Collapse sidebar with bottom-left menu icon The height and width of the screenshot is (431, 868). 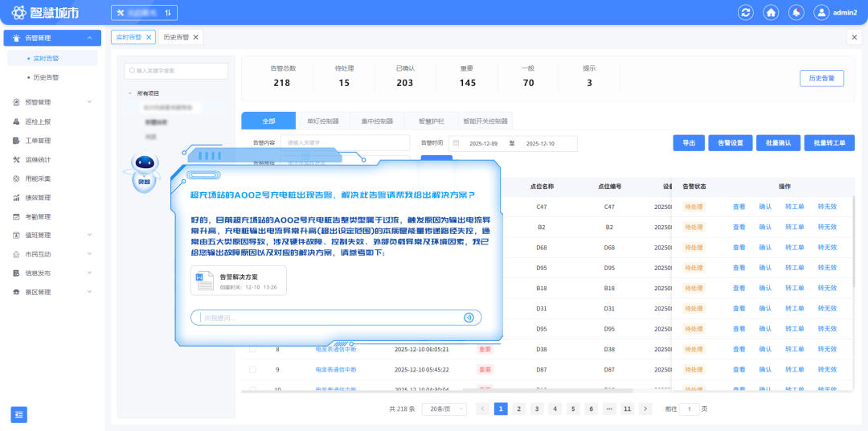click(x=18, y=414)
